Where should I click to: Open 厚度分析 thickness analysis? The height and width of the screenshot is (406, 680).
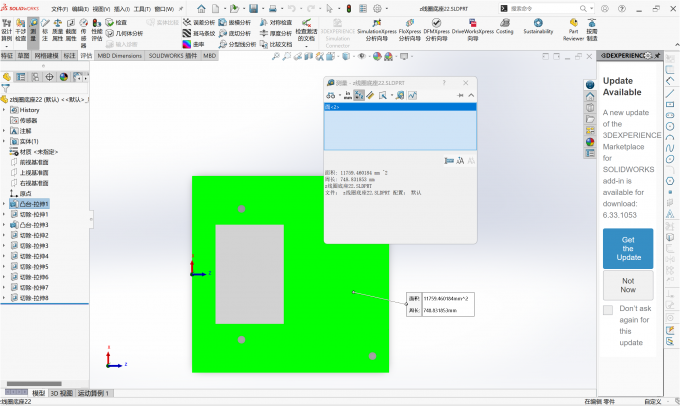pos(276,33)
